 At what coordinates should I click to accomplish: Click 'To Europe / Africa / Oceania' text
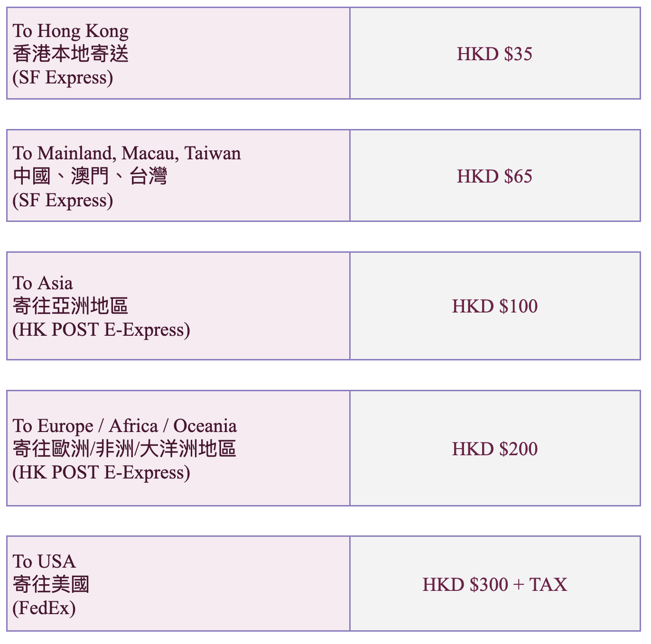pyautogui.click(x=125, y=426)
